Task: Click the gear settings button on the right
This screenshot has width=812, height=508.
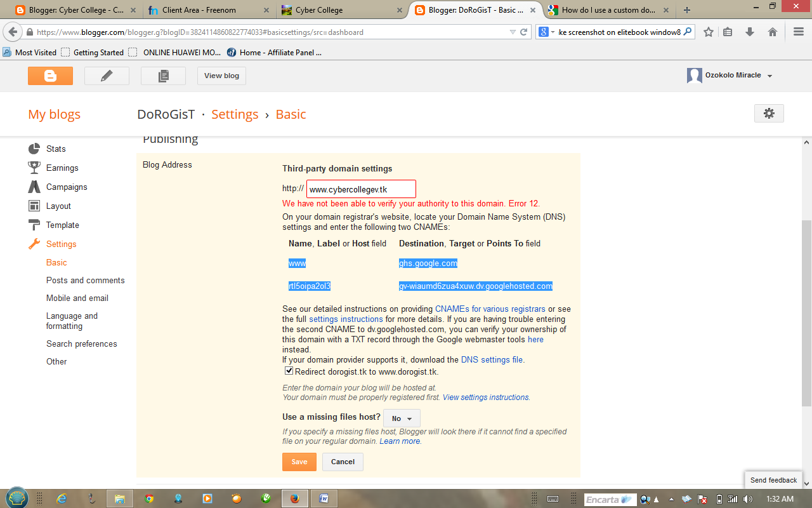Action: [x=769, y=114]
